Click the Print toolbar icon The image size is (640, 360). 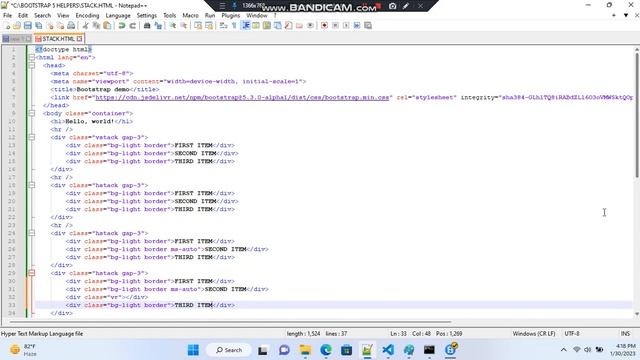(71, 25)
